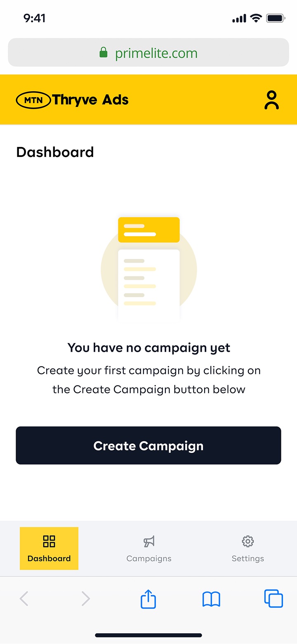The width and height of the screenshot is (297, 644).
Task: Click the MTN oval logo
Action: (33, 100)
